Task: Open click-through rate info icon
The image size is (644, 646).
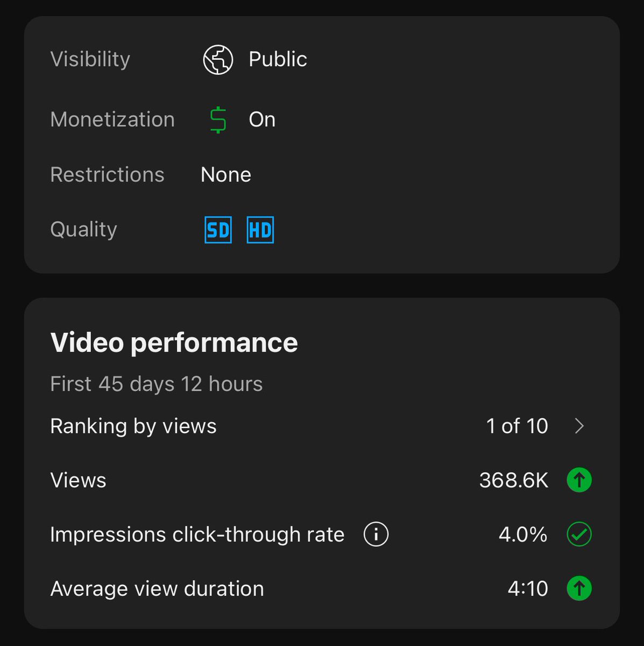Action: (x=376, y=535)
